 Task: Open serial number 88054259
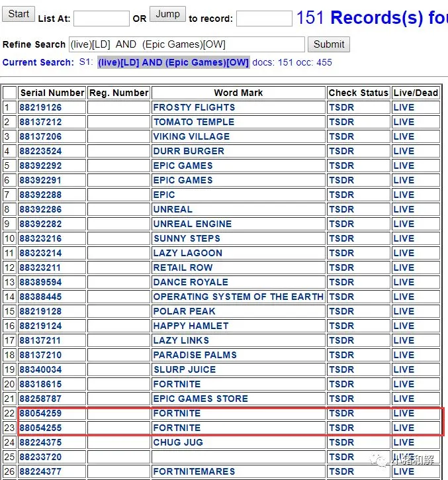point(40,413)
